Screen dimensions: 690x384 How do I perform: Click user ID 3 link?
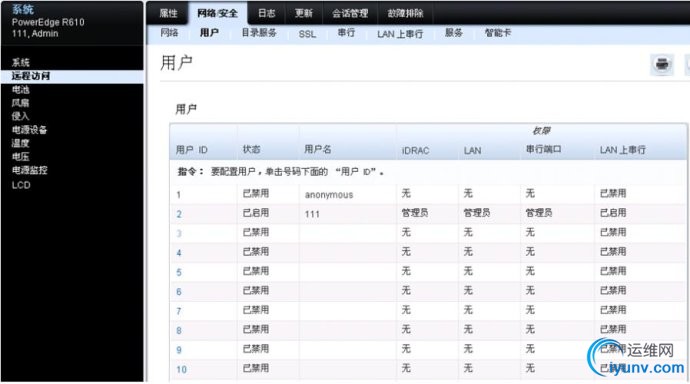coord(179,234)
